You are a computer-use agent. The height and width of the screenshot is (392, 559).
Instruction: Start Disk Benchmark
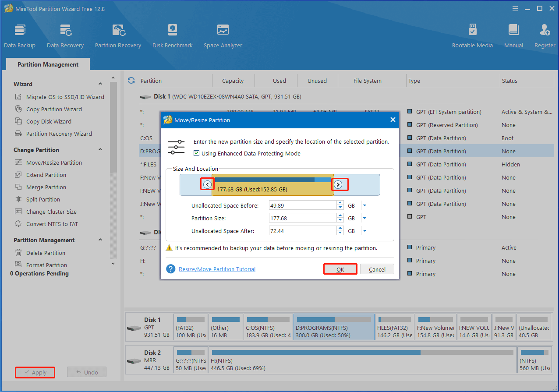coord(173,36)
